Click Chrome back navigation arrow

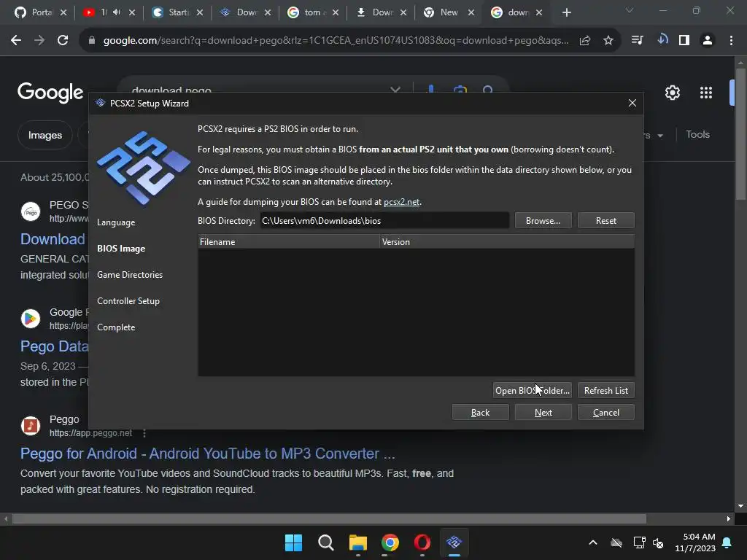tap(16, 41)
